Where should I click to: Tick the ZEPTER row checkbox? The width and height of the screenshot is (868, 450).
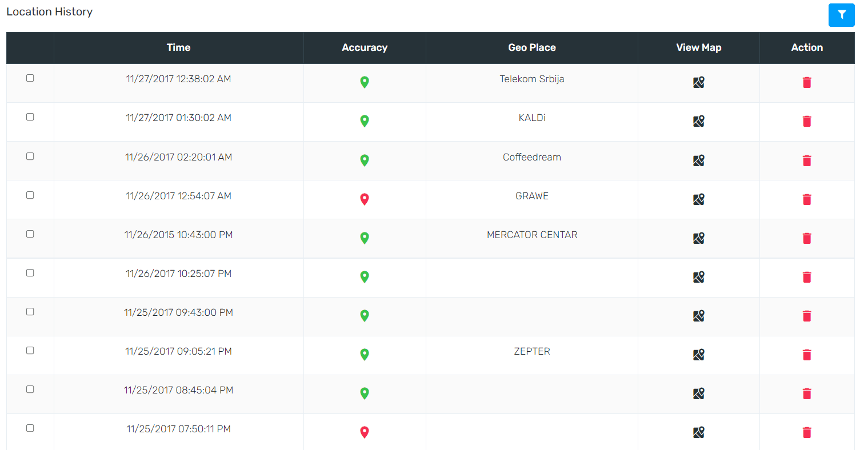pyautogui.click(x=30, y=351)
